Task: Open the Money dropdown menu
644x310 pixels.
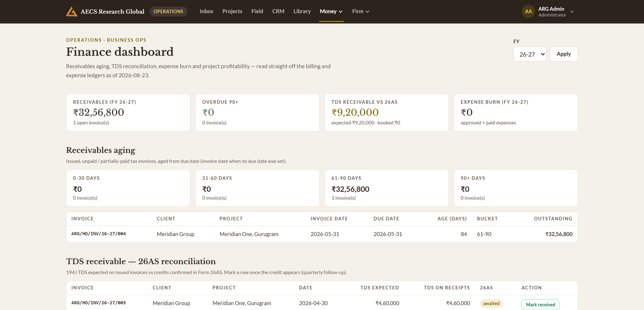Action: tap(331, 11)
